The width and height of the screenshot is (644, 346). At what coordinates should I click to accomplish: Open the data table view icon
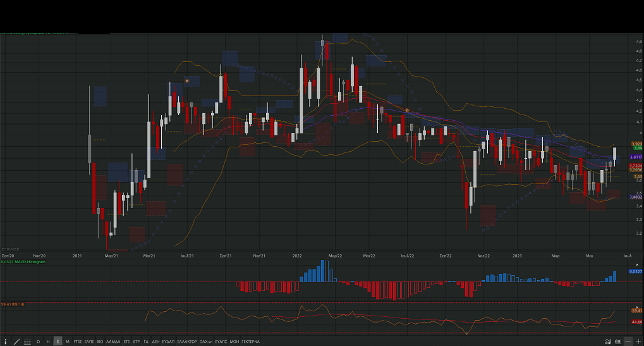[x=27, y=342]
